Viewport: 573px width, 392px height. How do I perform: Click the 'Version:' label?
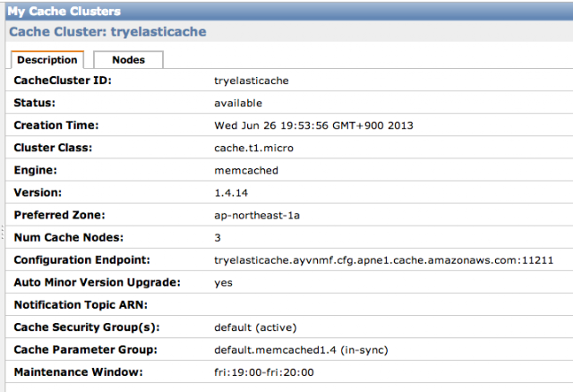pos(38,192)
